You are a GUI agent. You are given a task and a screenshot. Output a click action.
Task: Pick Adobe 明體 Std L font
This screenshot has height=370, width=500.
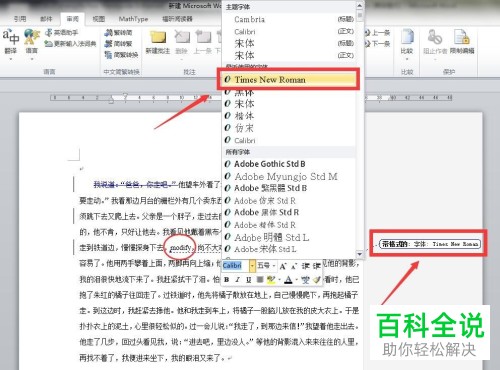pos(289,237)
